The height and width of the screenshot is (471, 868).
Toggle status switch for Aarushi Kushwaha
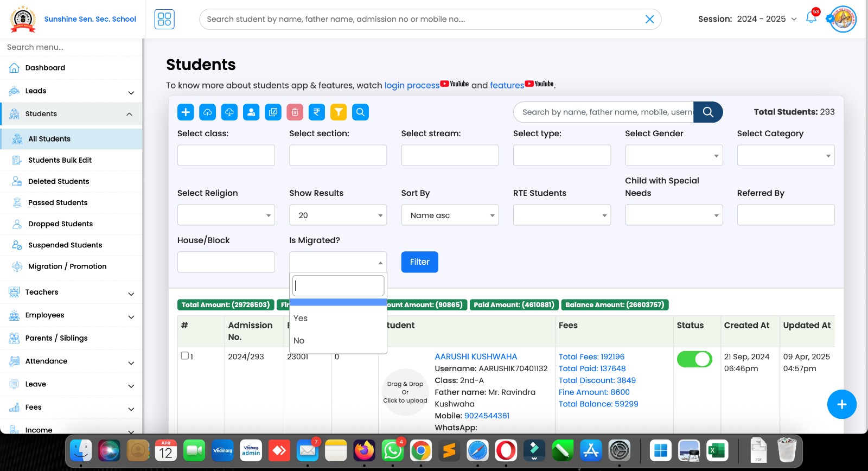(x=694, y=359)
